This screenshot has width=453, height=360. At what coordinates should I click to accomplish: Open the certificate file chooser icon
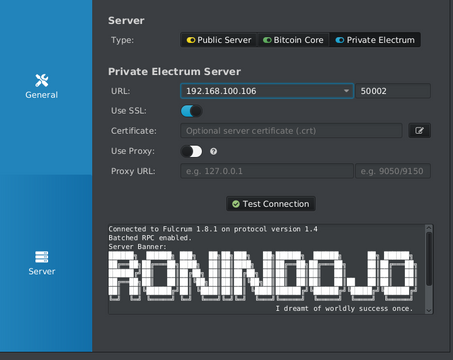[420, 131]
